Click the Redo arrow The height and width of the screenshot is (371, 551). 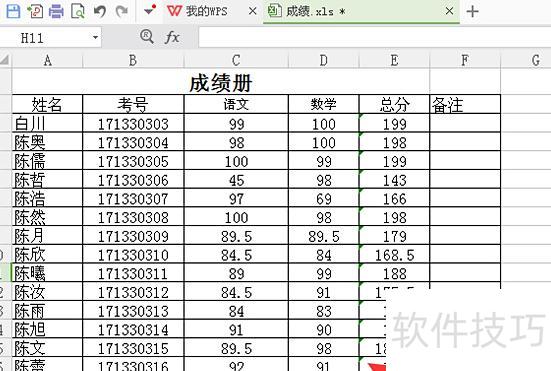[x=122, y=12]
